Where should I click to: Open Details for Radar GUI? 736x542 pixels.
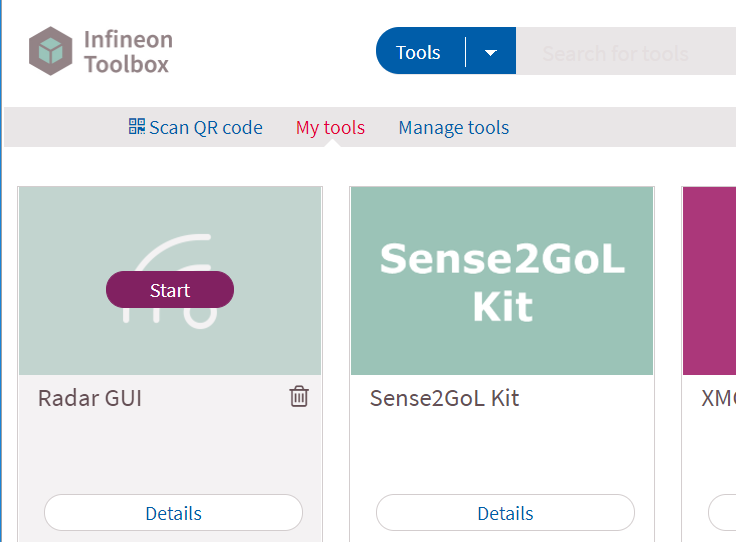[x=173, y=513]
